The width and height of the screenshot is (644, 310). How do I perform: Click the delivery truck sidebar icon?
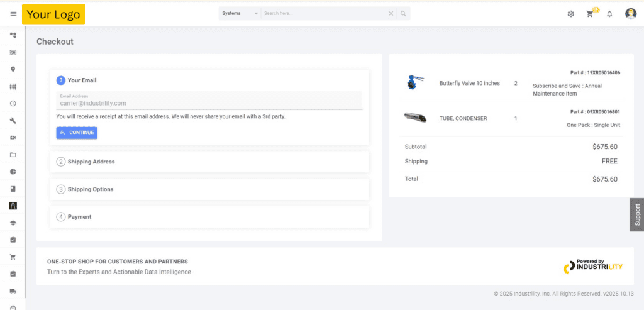13,291
